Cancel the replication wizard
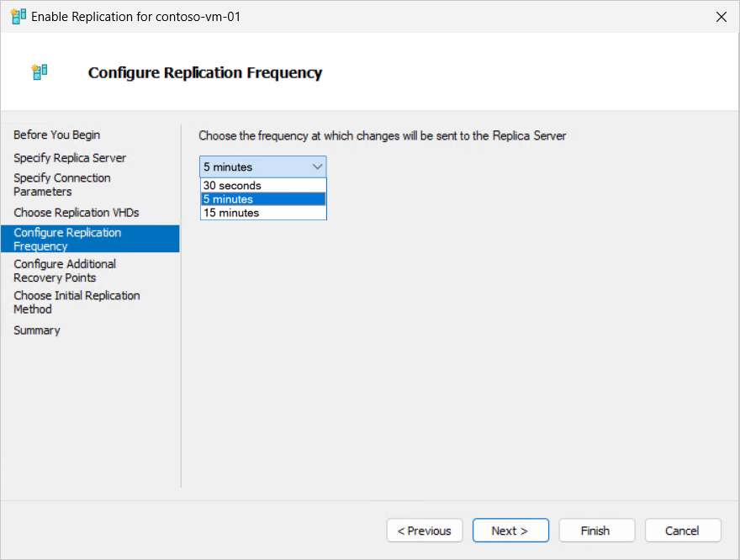The width and height of the screenshot is (740, 560). coord(683,531)
